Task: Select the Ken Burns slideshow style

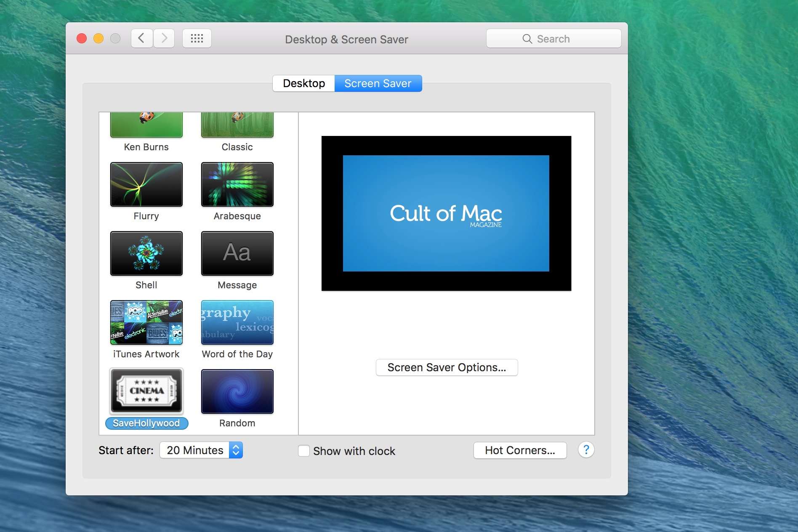Action: point(146,125)
